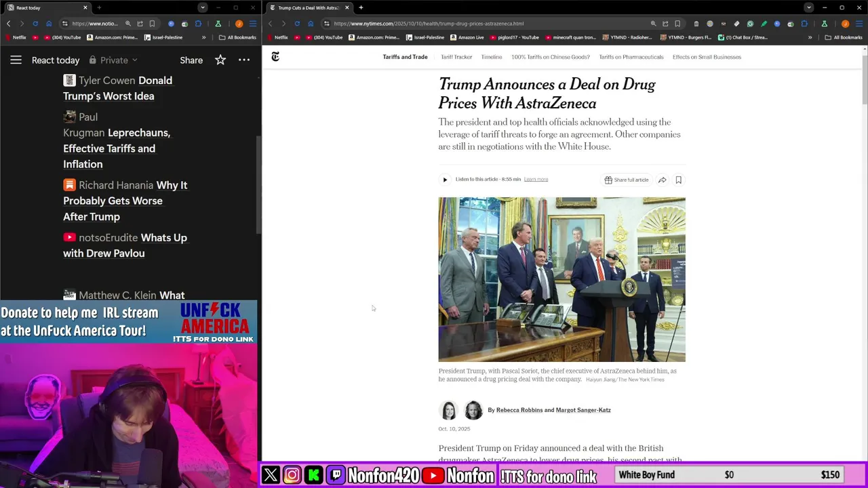Expand tab search dropdown in Notion window
This screenshot has width=868, height=488.
pyautogui.click(x=202, y=7)
